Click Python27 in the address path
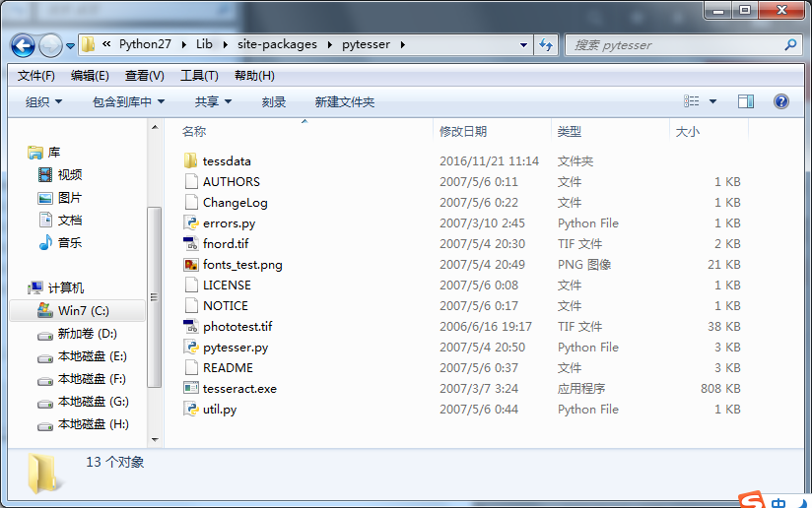The height and width of the screenshot is (508, 812). (145, 44)
